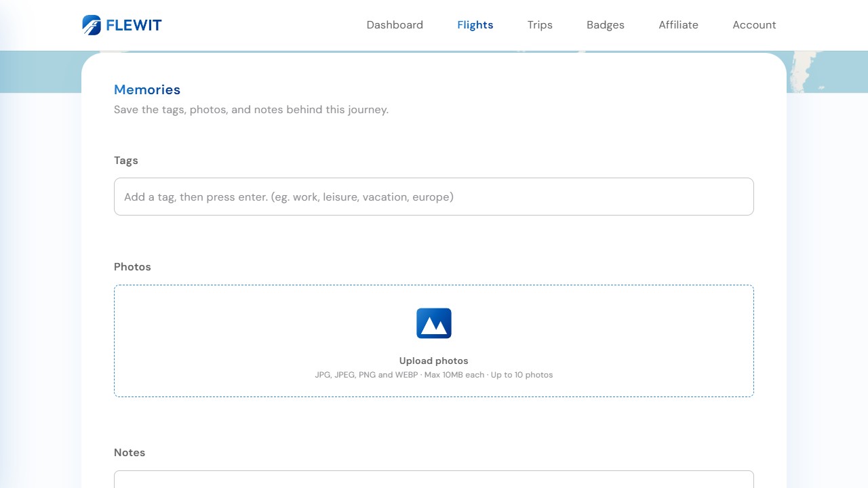Focus the Tags input field
The height and width of the screenshot is (488, 868).
click(434, 197)
